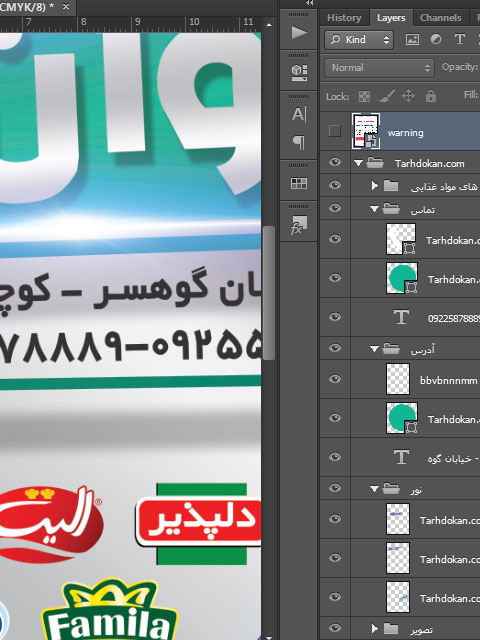This screenshot has width=480, height=640.
Task: Open the Styles fx panel icon
Action: (299, 224)
